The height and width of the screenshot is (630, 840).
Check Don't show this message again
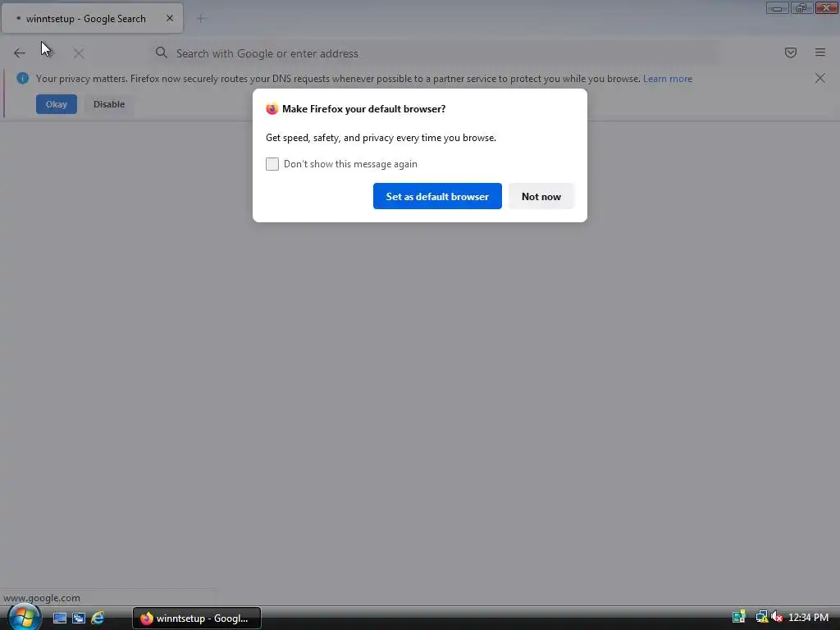tap(272, 164)
